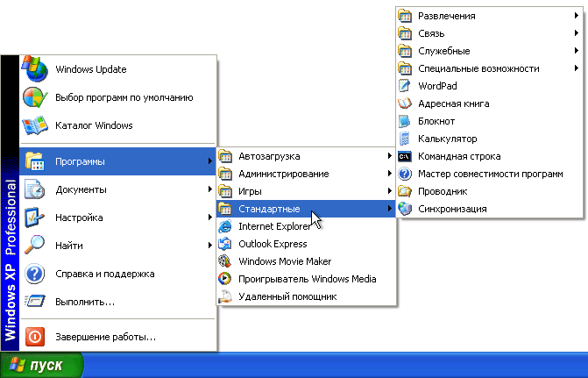Click the Internet Explorer icon

[224, 226]
